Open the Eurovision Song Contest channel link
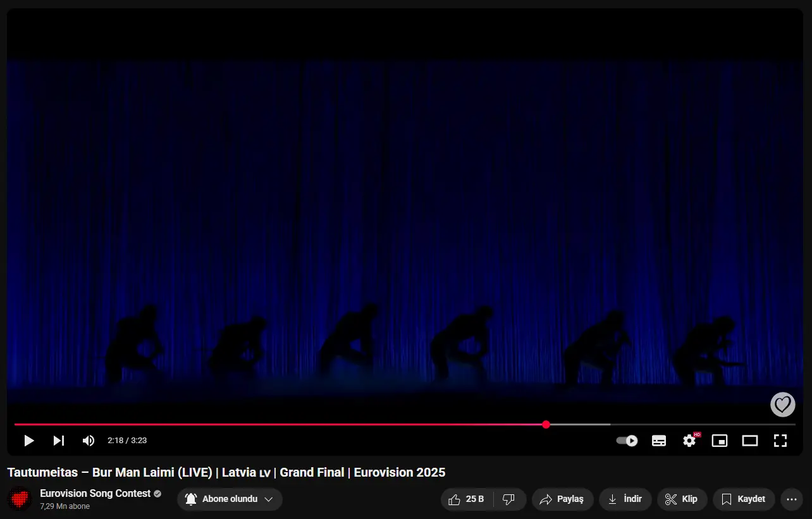The image size is (812, 519). (95, 493)
